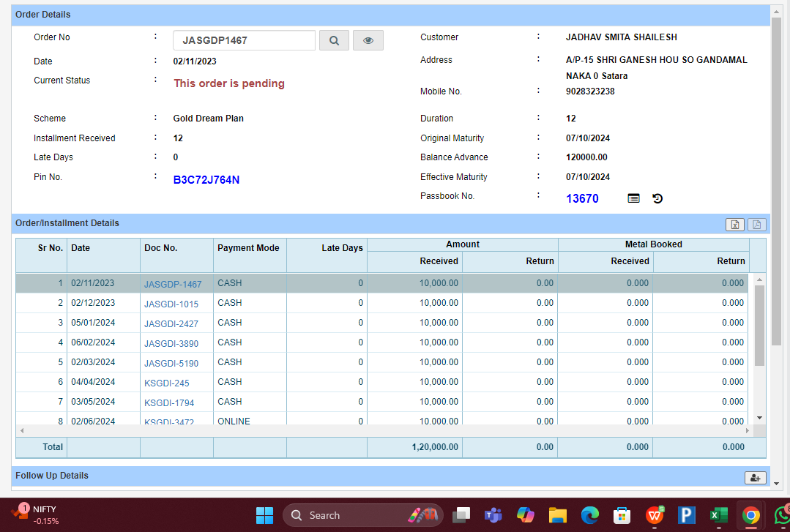
Task: Click the Pin No. B3C72J764N
Action: click(206, 180)
